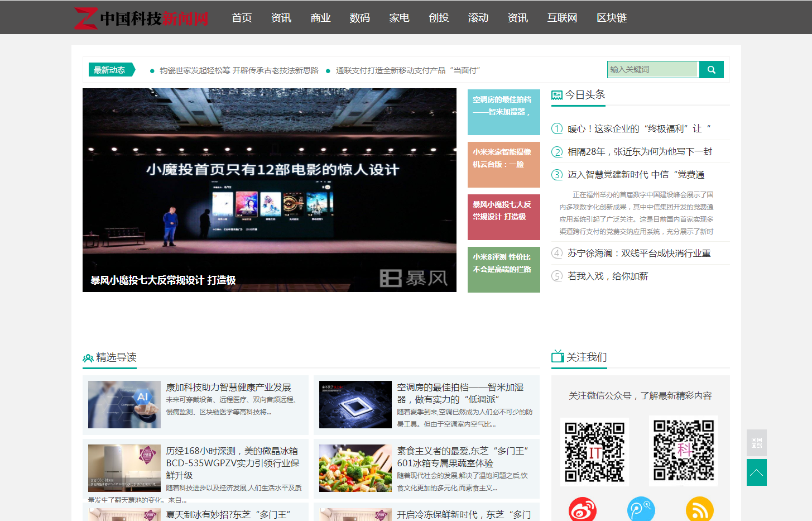This screenshot has height=521, width=812.
Task: Click the chip thumbnail for 空调房 article
Action: pyautogui.click(x=355, y=405)
